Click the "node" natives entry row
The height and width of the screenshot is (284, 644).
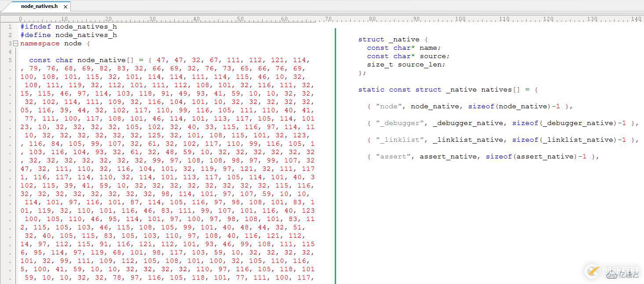[x=470, y=107]
